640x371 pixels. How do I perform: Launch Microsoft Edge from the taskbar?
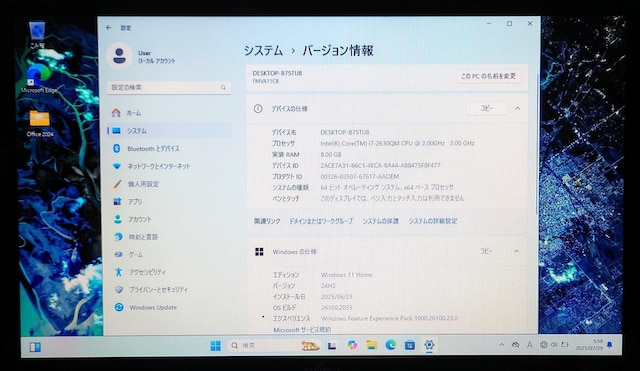coord(391,345)
